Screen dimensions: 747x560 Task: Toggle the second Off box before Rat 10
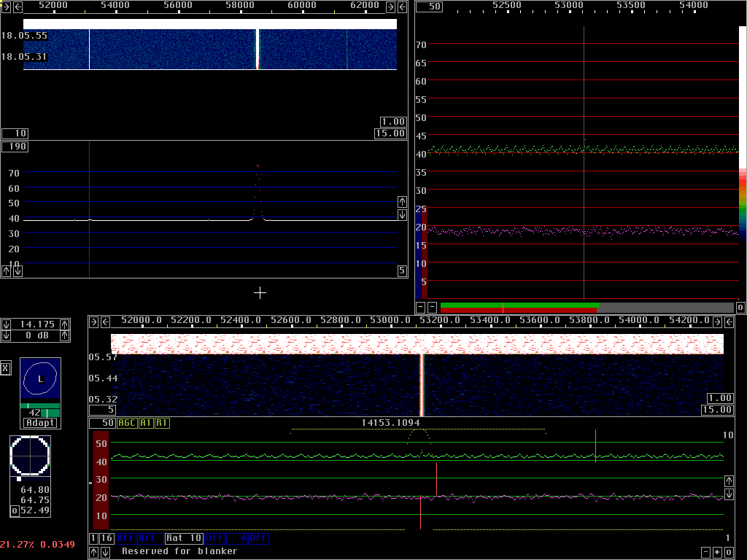[150, 539]
